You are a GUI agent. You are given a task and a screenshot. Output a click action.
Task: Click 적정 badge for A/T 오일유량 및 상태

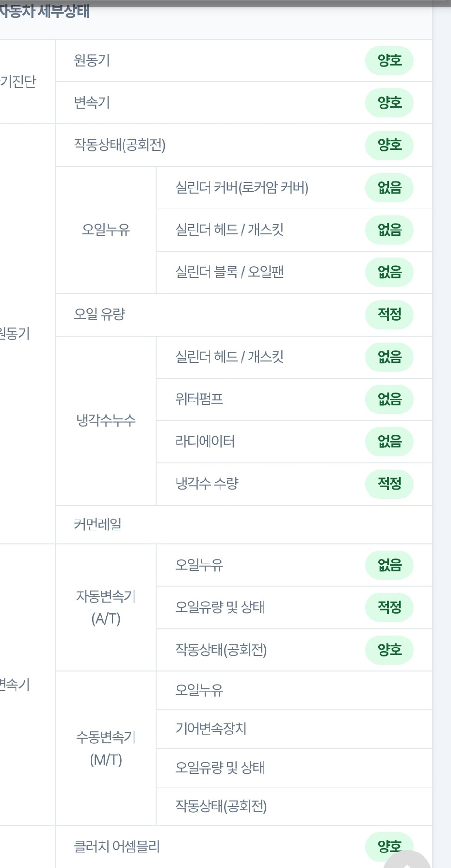pos(389,607)
